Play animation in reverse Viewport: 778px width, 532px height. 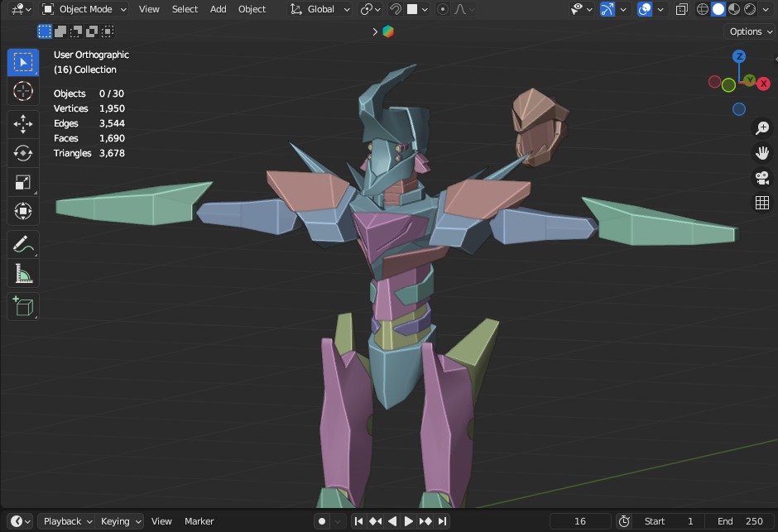point(392,521)
